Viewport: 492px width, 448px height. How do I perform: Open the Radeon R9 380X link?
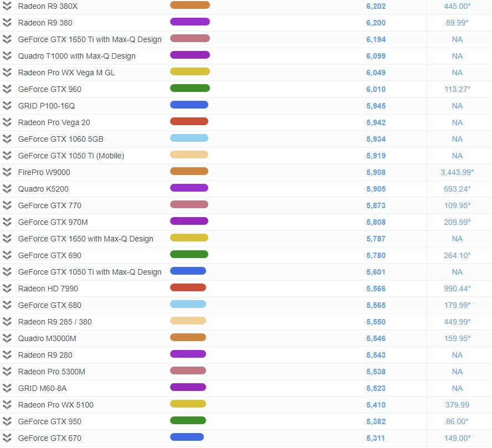48,6
